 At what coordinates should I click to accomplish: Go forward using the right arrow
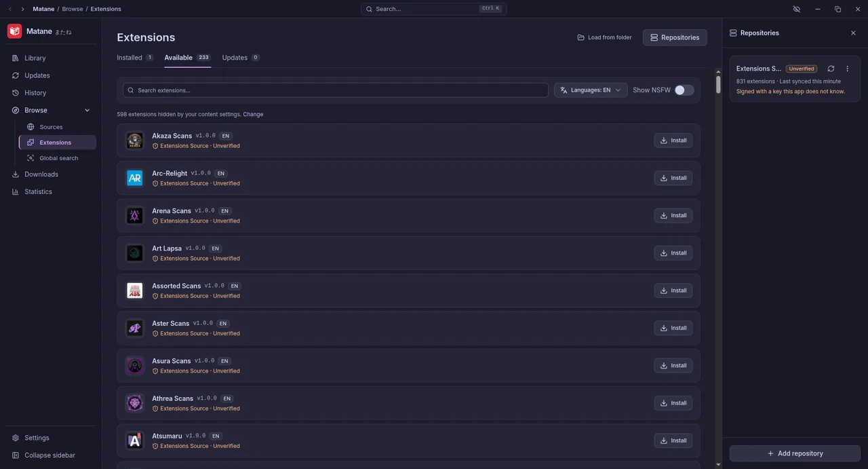pos(22,9)
